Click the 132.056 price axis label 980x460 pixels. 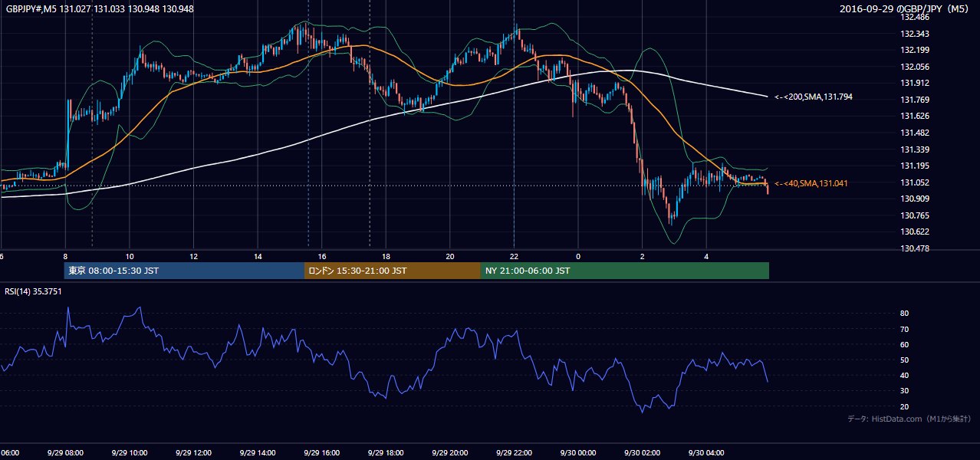[915, 67]
